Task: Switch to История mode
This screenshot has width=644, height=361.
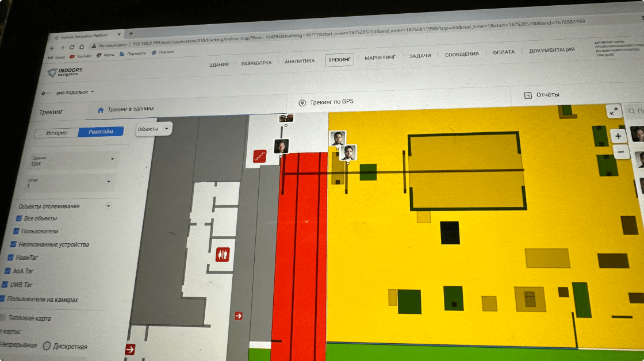Action: pyautogui.click(x=56, y=133)
